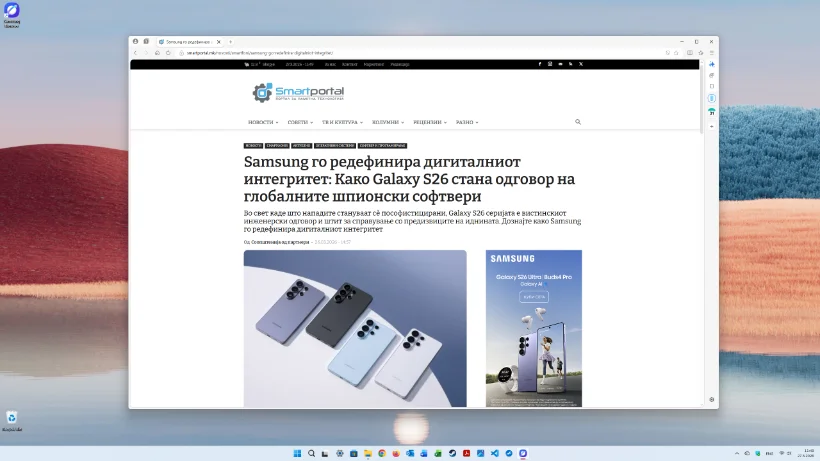Screen dimensions: 820x461
Task: Open the X (Twitter) icon in top bar
Action: [580, 64]
